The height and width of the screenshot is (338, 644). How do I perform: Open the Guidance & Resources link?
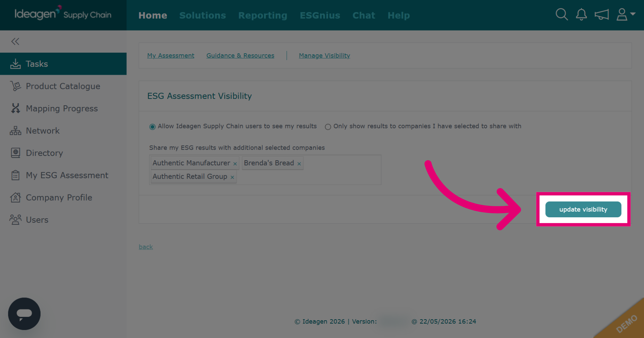coord(240,56)
